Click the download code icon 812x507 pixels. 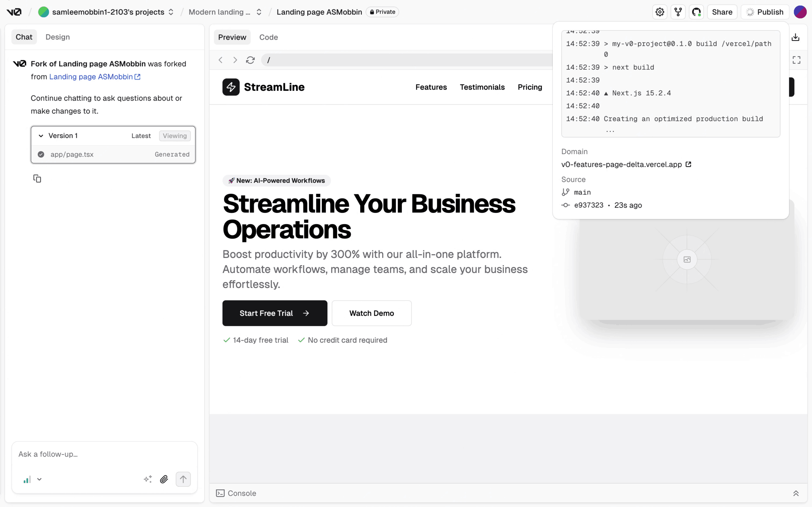pyautogui.click(x=795, y=37)
